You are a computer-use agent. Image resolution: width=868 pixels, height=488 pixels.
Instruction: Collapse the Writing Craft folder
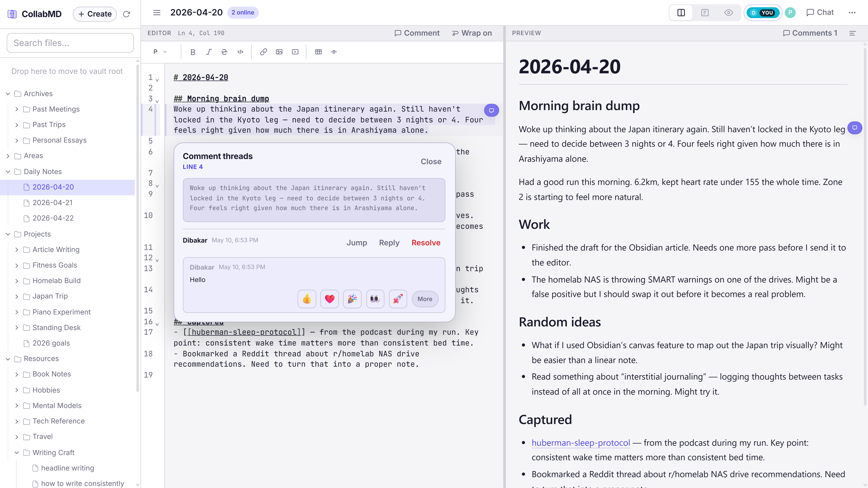click(17, 453)
